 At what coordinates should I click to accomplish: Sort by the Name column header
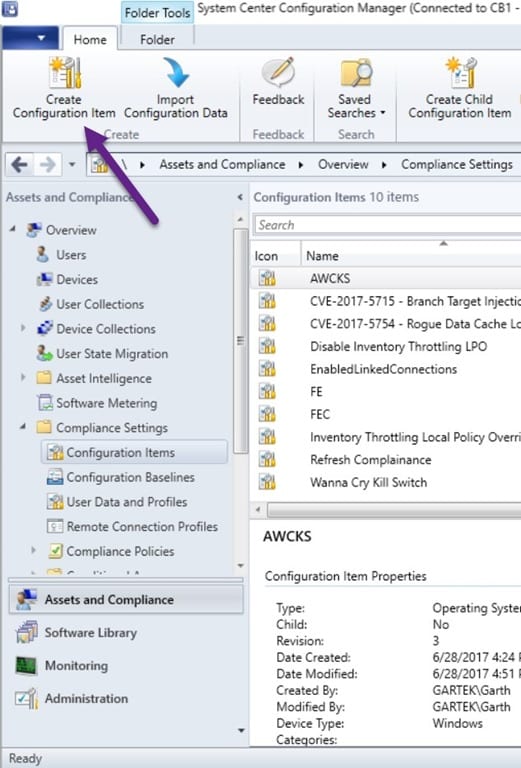tap(411, 255)
